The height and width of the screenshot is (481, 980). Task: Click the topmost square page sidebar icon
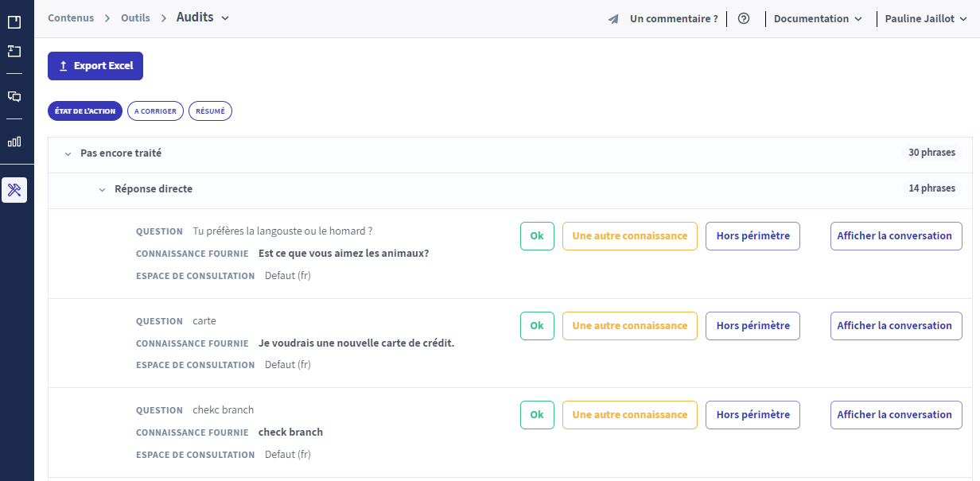point(14,22)
